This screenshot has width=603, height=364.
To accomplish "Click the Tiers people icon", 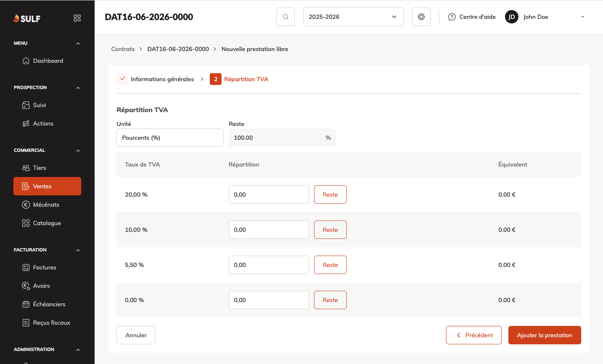I will pyautogui.click(x=26, y=168).
